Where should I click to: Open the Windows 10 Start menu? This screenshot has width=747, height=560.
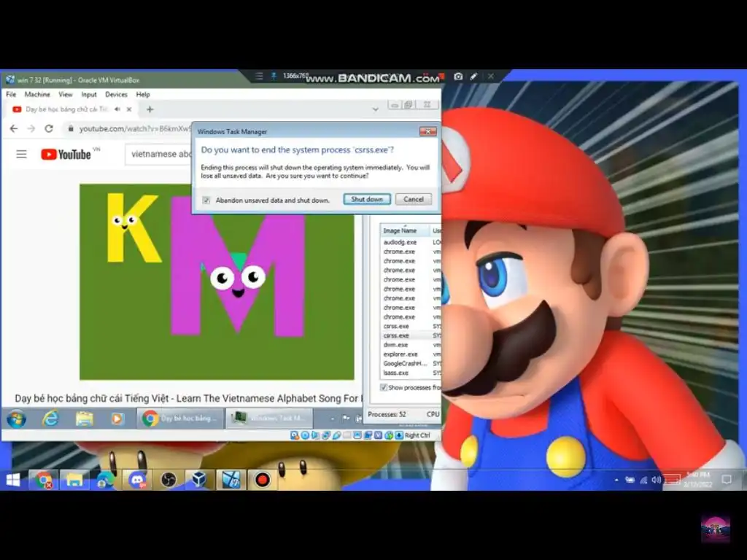coord(13,480)
